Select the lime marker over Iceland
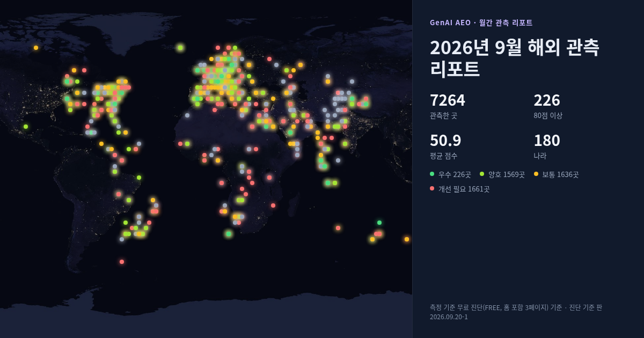The width and height of the screenshot is (644, 338). (180, 48)
